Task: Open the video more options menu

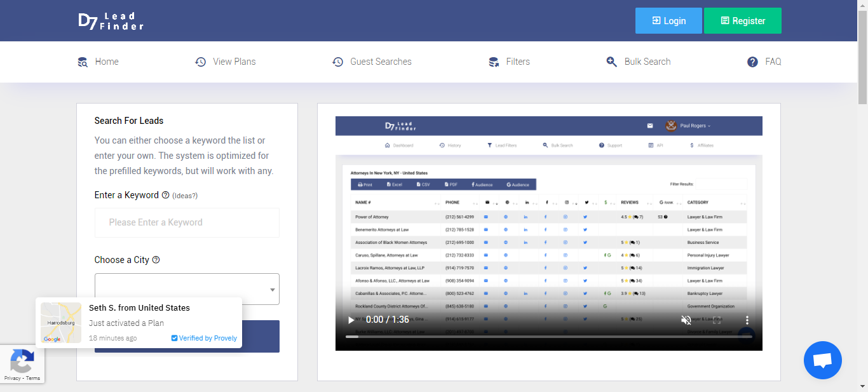Action: [747, 320]
